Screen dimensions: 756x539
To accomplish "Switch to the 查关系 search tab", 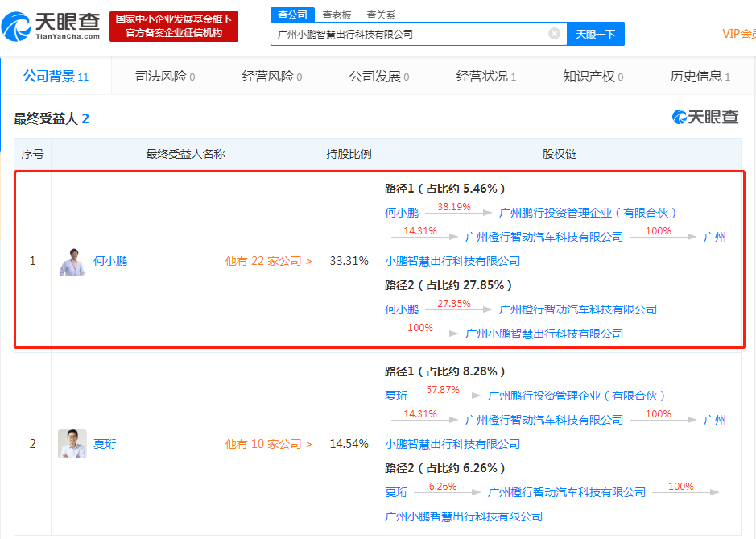I will click(381, 15).
